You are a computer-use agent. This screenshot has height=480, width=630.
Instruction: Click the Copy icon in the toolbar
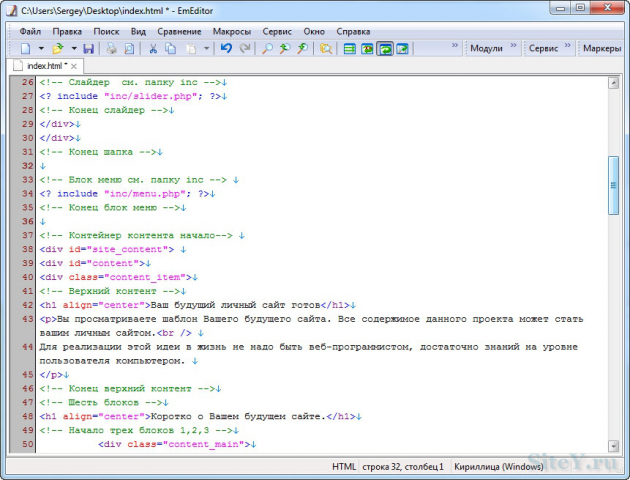click(x=171, y=49)
